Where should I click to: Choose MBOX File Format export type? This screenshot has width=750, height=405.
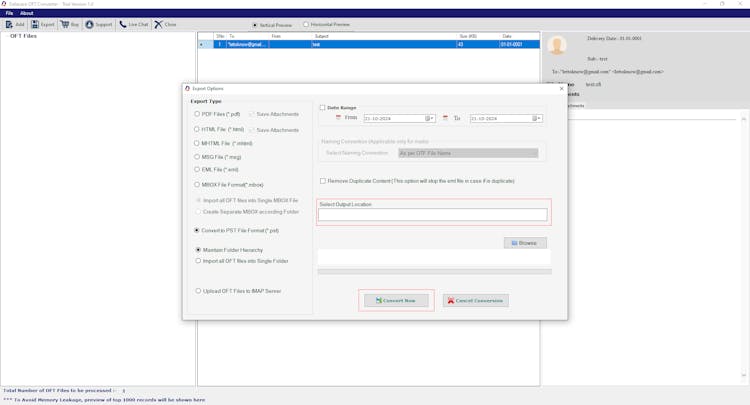point(197,184)
